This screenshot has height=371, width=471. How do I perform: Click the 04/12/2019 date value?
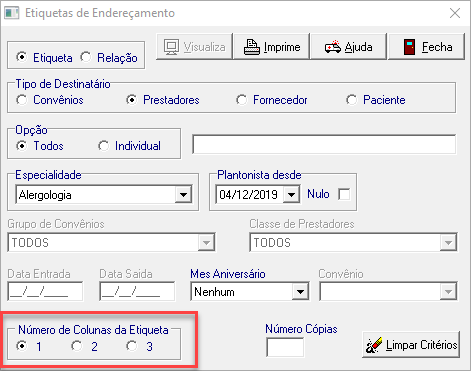click(248, 195)
